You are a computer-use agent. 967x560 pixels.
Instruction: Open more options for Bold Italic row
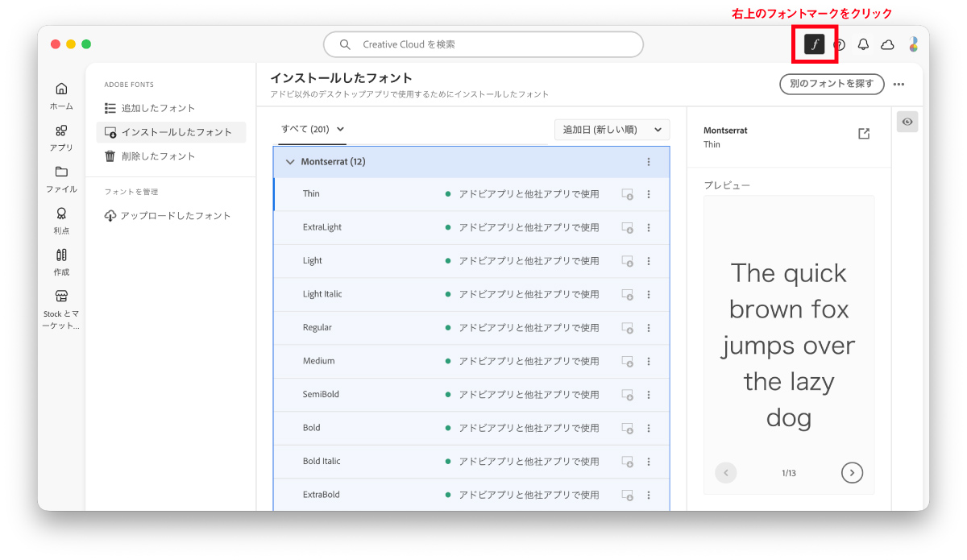[x=649, y=462]
